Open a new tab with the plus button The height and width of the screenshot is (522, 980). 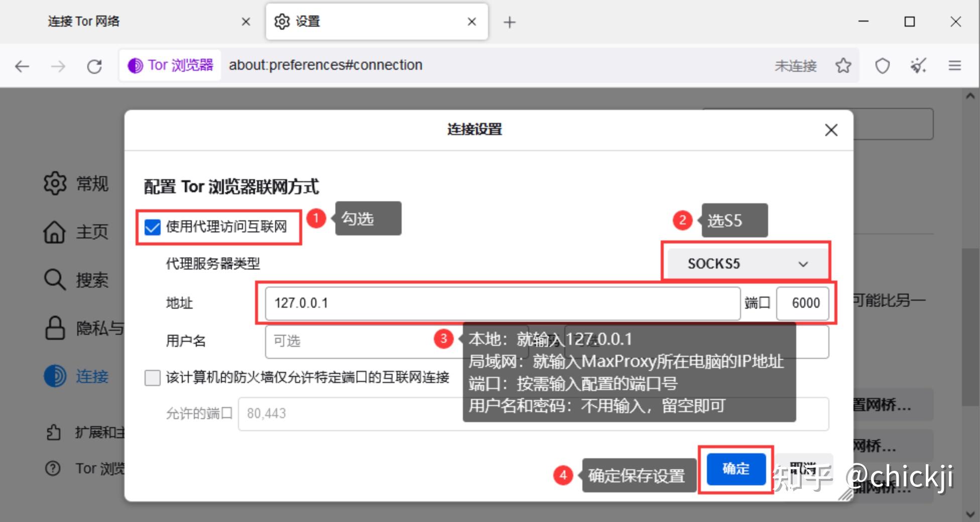[x=509, y=21]
